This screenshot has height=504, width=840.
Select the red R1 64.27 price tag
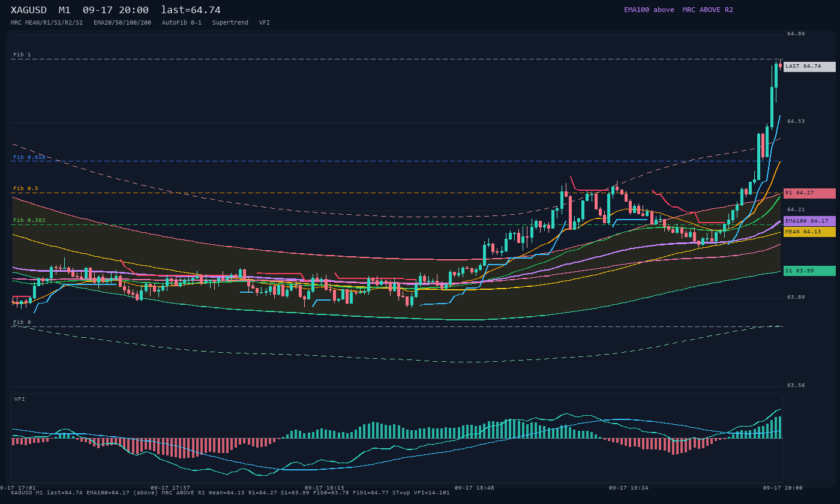[809, 193]
